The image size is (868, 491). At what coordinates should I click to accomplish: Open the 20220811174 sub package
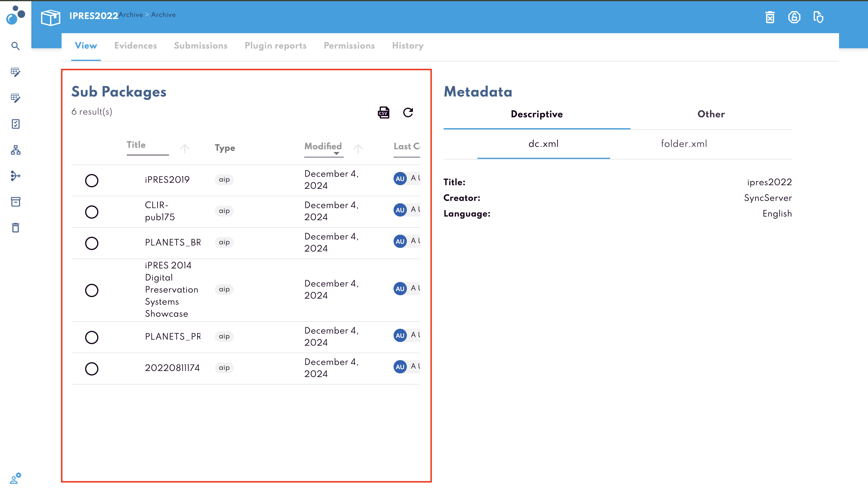coord(172,368)
